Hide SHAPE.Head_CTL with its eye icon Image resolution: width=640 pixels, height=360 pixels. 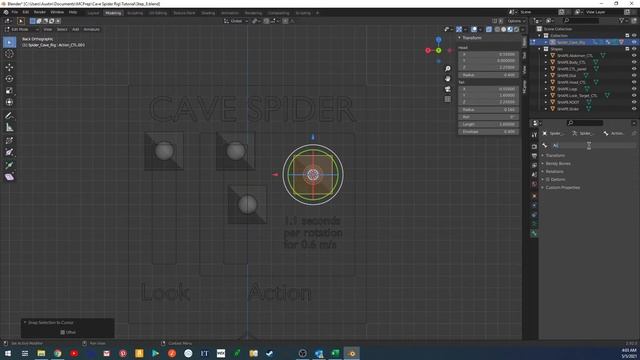634,82
